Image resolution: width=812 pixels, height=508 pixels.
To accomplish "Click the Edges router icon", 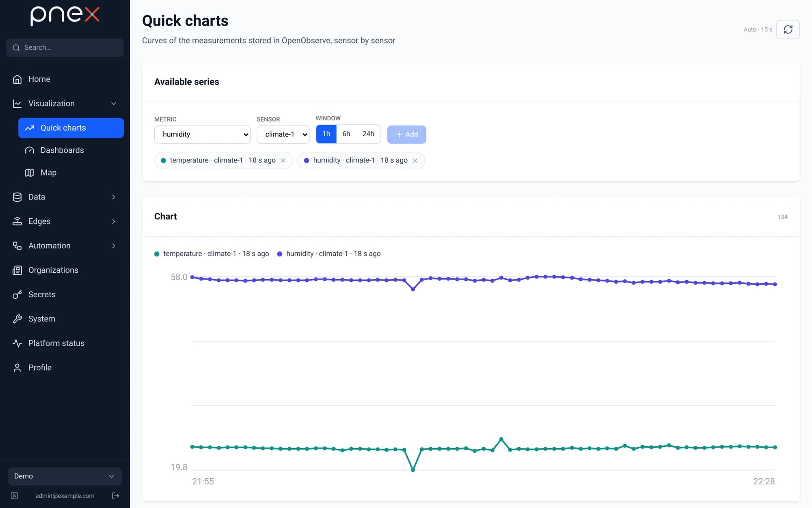I will coord(17,221).
